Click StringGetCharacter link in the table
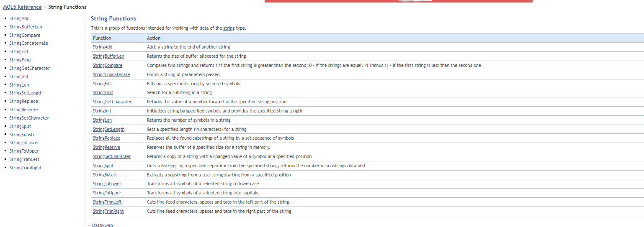The height and width of the screenshot is (227, 644). [x=112, y=102]
